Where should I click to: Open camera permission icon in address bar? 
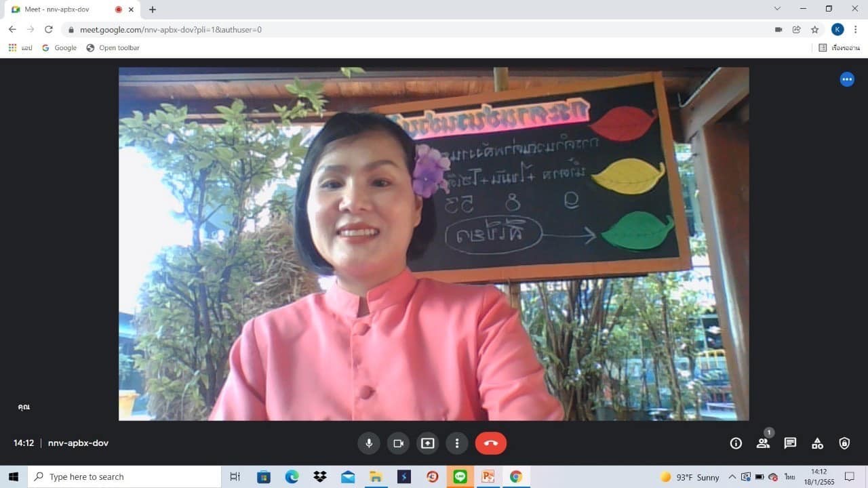point(778,29)
